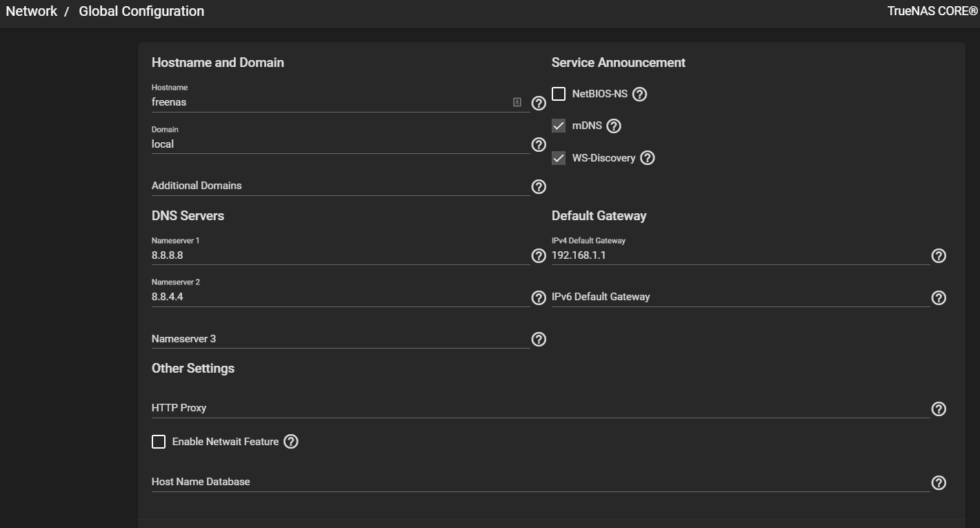Open help tooltip for Domain field
Image resolution: width=980 pixels, height=528 pixels.
point(539,145)
